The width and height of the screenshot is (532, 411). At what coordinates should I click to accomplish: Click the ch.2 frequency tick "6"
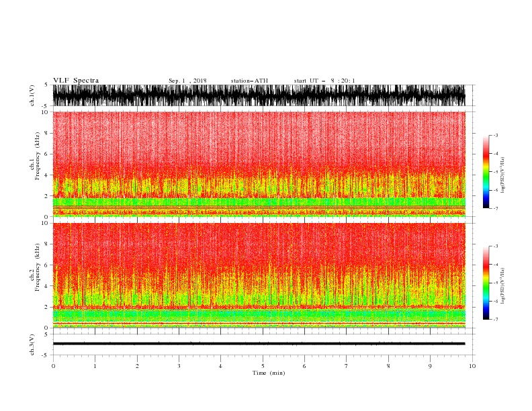coord(46,265)
